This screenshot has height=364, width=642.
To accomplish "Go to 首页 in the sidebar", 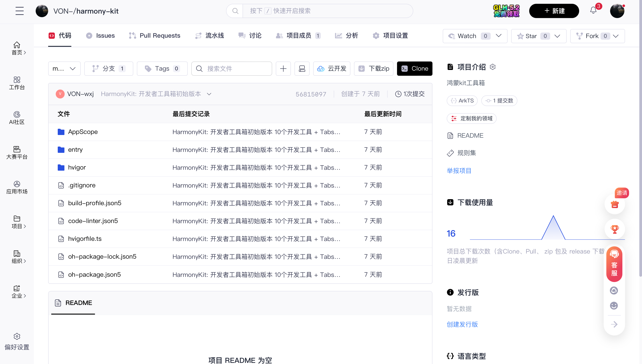I will click(x=17, y=49).
